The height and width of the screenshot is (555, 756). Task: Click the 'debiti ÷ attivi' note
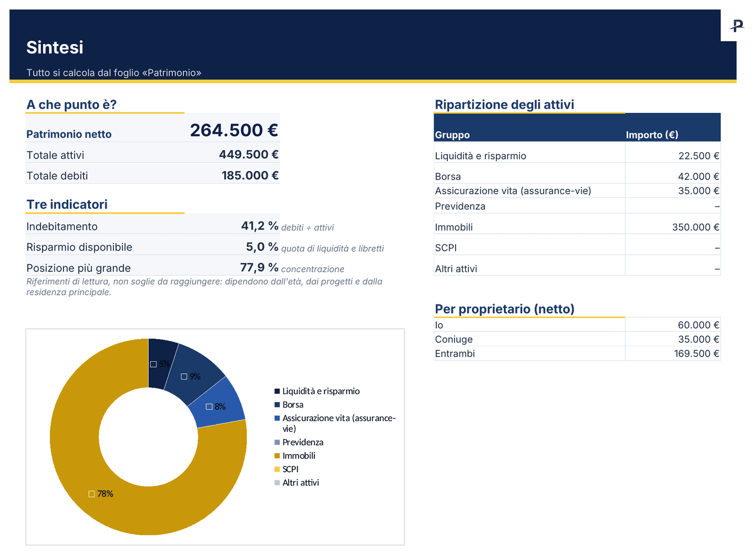tap(308, 228)
